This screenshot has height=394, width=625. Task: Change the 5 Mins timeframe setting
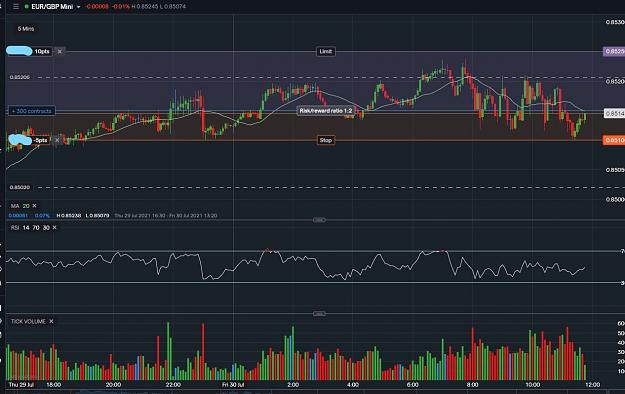26,29
